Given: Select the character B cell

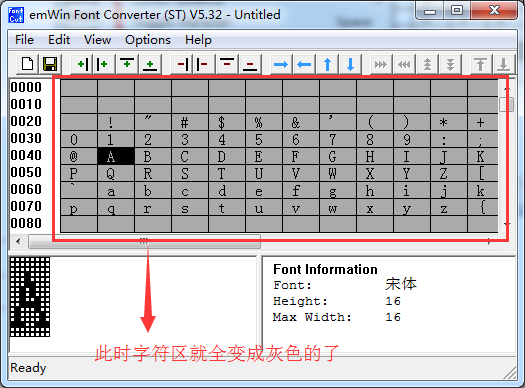Looking at the screenshot, I should pos(153,156).
